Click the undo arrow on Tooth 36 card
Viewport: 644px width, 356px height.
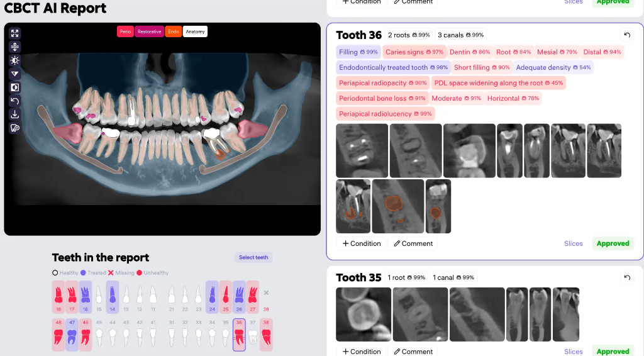point(627,35)
